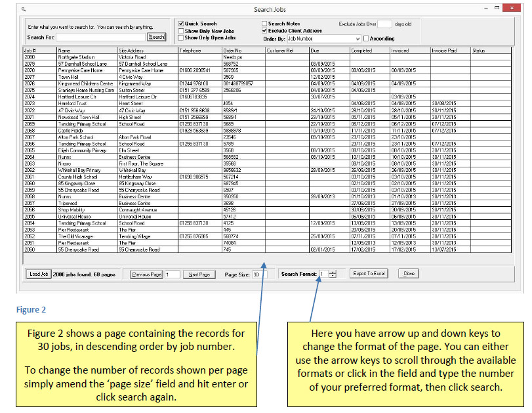Select Hartford Leisure Ctr name cell
Screen dimensions: 532x413
[x=87, y=97]
